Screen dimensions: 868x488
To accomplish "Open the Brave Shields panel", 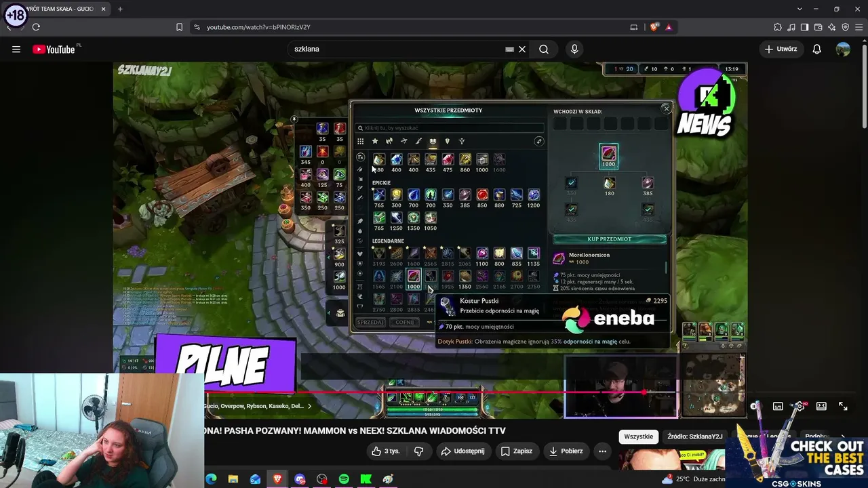I will [654, 27].
